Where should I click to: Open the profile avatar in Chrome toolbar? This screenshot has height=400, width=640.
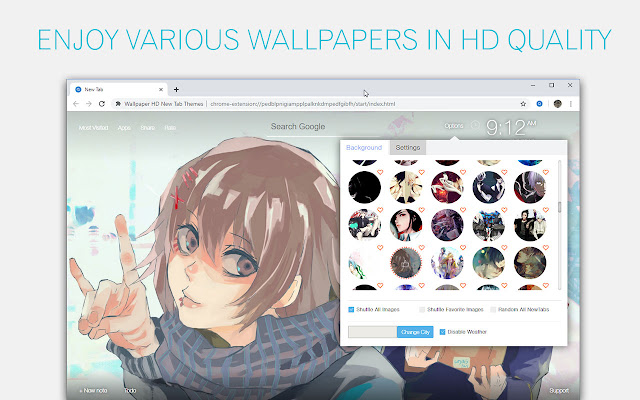click(x=558, y=104)
